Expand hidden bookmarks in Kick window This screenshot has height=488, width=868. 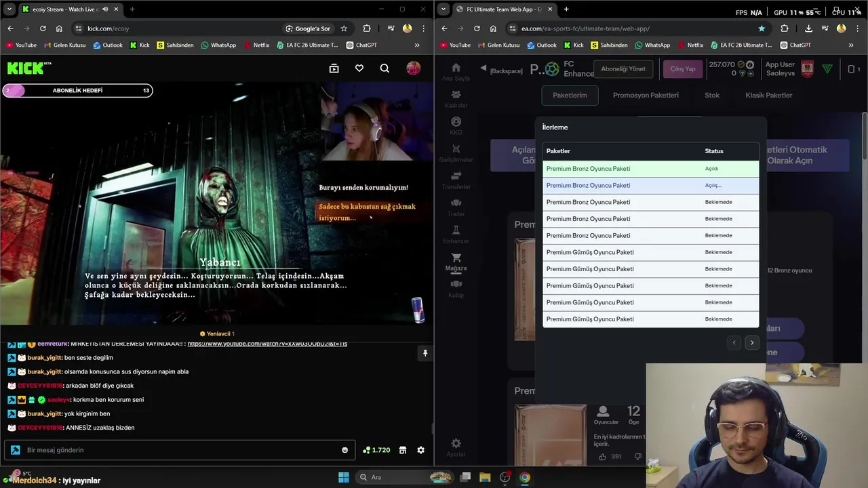pyautogui.click(x=417, y=45)
